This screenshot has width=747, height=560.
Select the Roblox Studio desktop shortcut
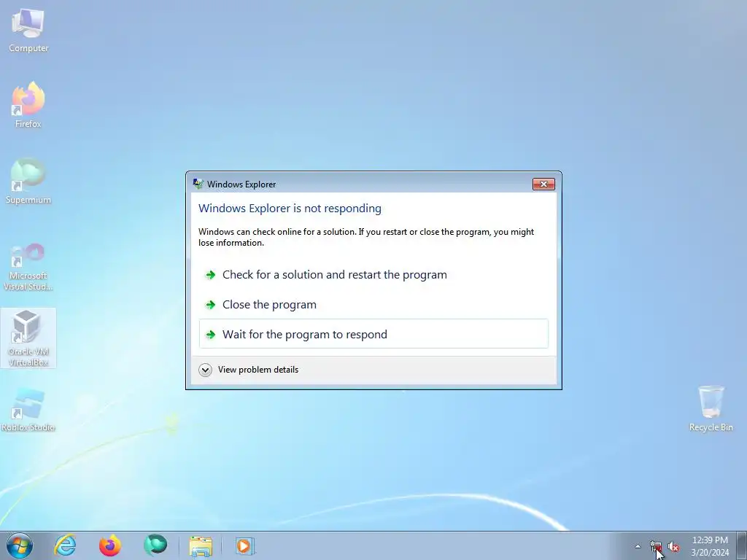pyautogui.click(x=28, y=409)
